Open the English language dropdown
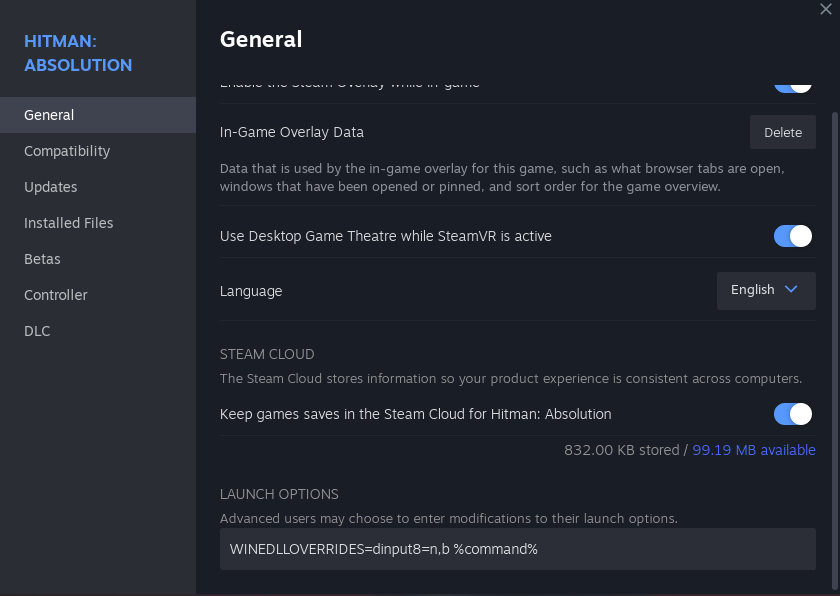The height and width of the screenshot is (596, 840). tap(766, 290)
